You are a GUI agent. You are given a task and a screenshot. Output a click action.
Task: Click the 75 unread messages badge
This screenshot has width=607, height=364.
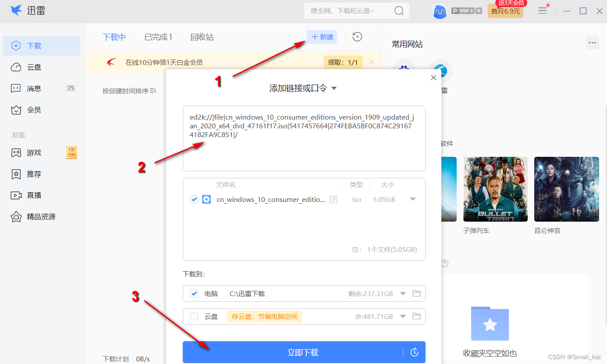[71, 88]
